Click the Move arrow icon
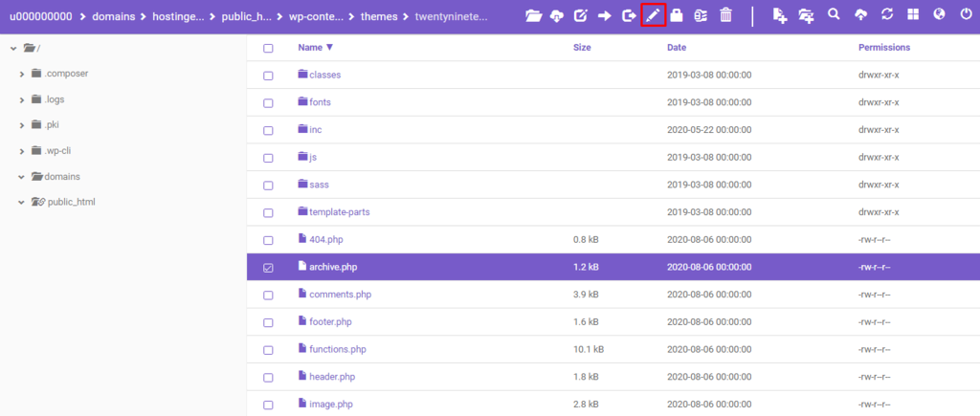 (x=605, y=16)
